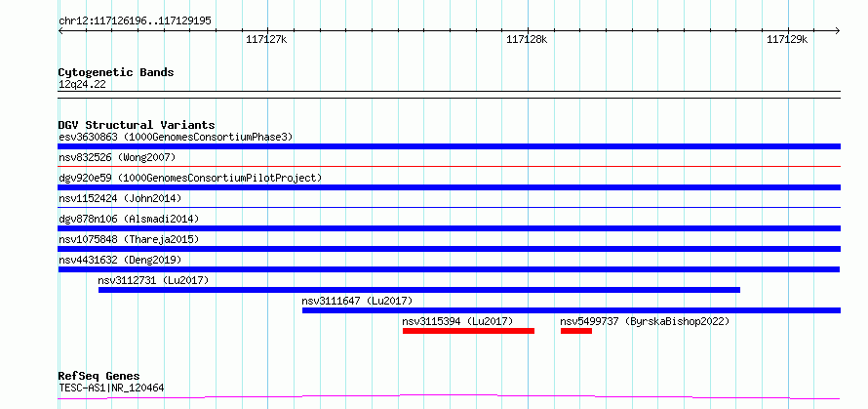Click the blue nsv4431632 variant bar
This screenshot has width=868, height=409.
pos(449,269)
